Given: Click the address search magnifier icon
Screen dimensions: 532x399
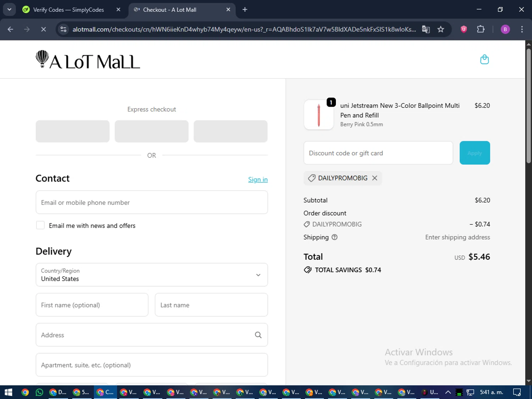Looking at the screenshot, I should (258, 335).
